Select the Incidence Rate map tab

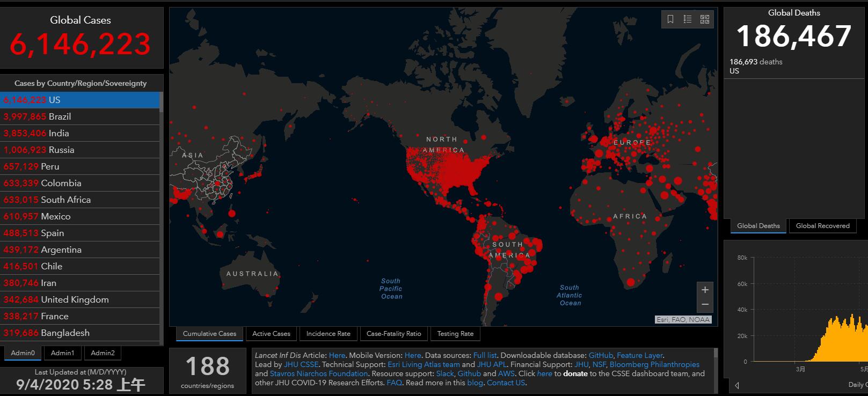[328, 334]
